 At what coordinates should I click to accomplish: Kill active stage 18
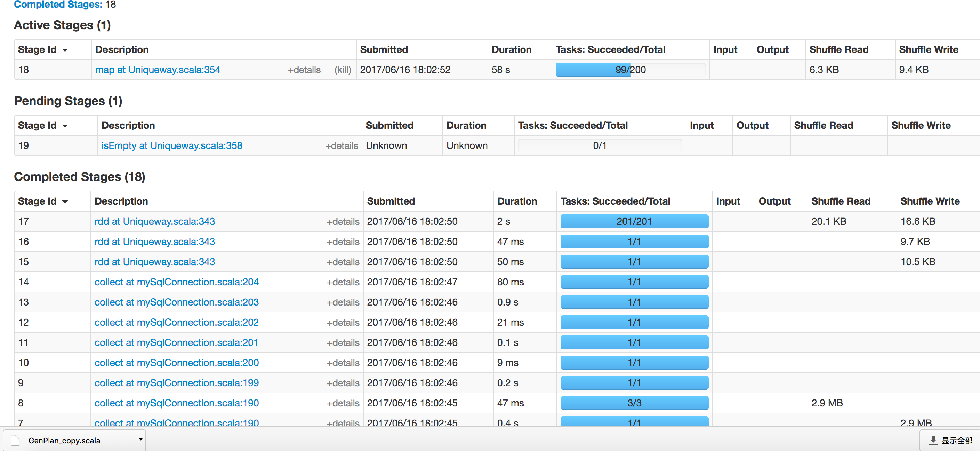pos(343,70)
